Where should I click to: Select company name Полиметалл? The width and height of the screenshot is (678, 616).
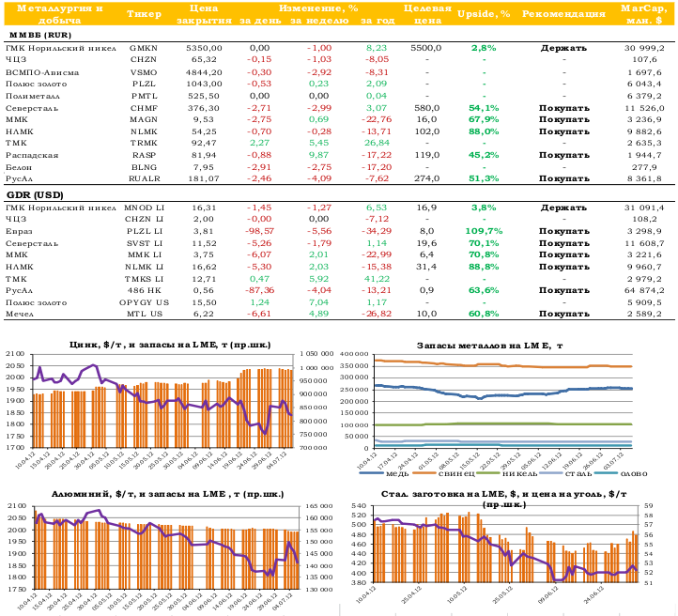click(33, 96)
